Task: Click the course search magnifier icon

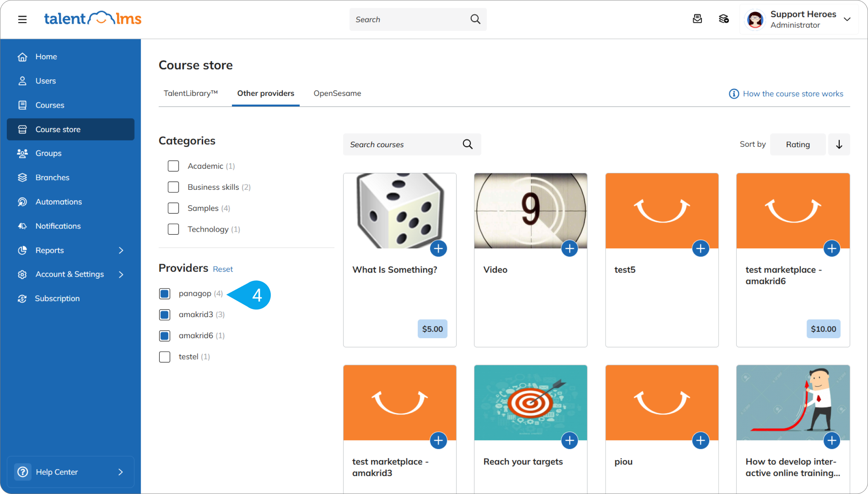Action: coord(468,144)
